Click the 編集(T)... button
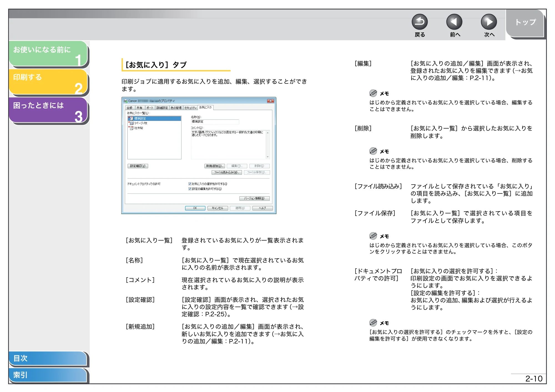Image resolution: width=555 pixels, height=392 pixels. coord(237,166)
